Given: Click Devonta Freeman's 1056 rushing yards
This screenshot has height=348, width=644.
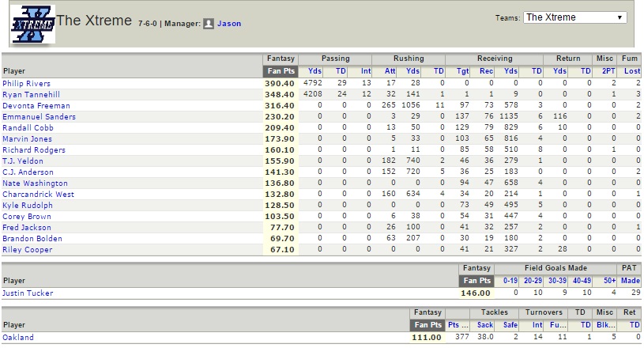Looking at the screenshot, I should pos(411,105).
